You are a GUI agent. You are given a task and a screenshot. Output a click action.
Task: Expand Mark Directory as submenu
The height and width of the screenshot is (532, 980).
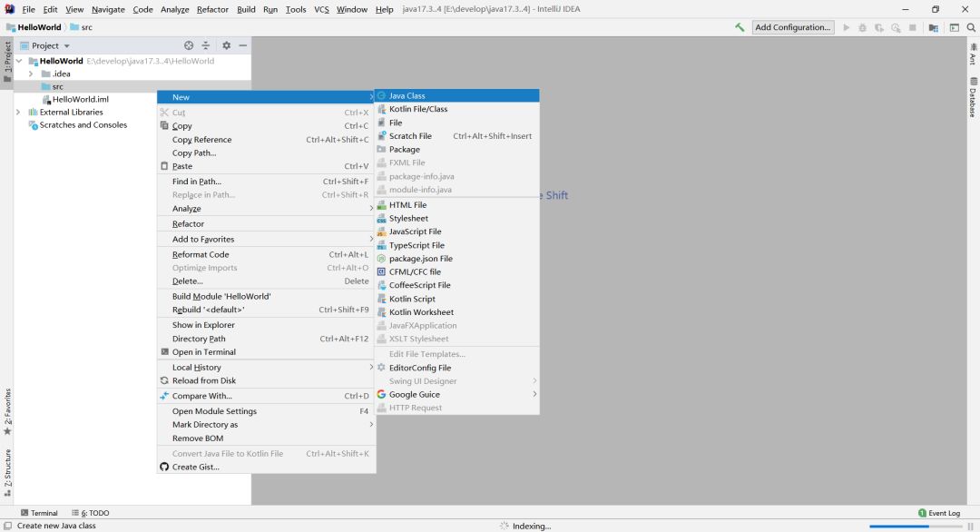point(266,425)
